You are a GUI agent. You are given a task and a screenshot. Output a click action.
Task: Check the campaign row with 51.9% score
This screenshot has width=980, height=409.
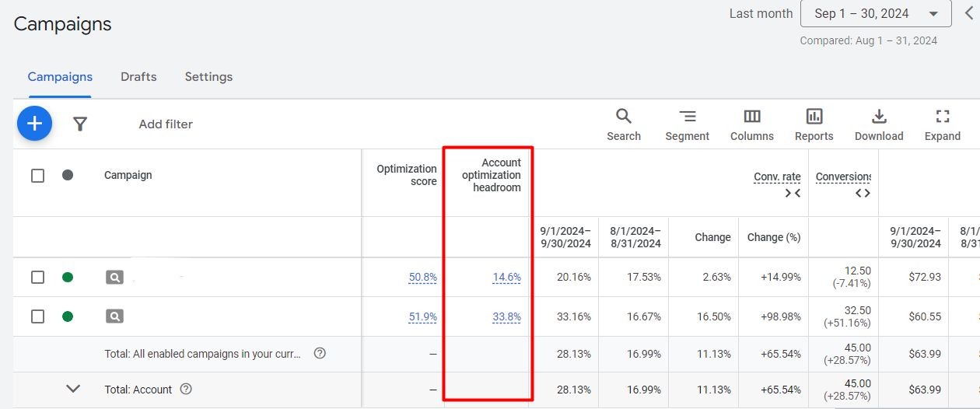(37, 316)
